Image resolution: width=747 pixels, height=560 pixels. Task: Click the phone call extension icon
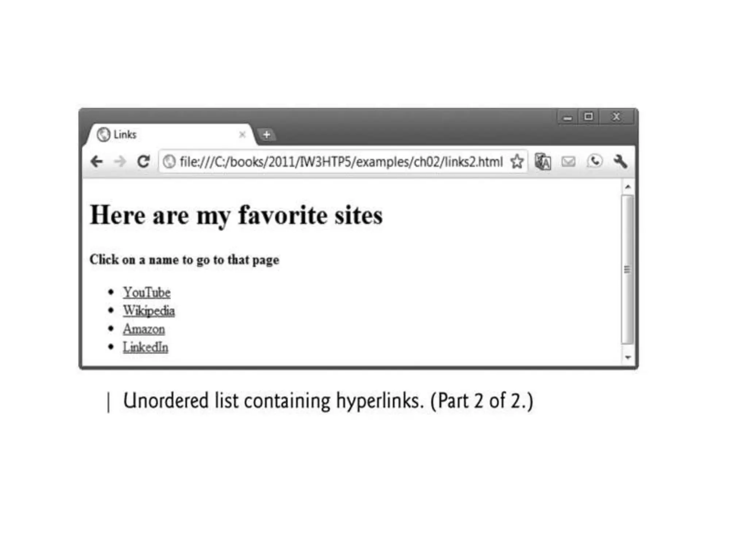[x=595, y=161]
